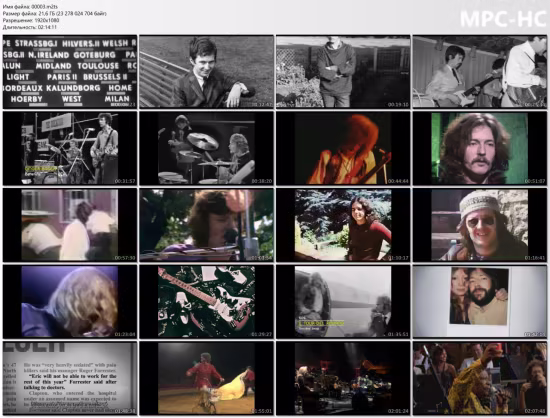Image resolution: width=550 pixels, height=418 pixels.
Task: Open thumbnail at 01:23:04, blond hair closeup
Action: (70, 302)
